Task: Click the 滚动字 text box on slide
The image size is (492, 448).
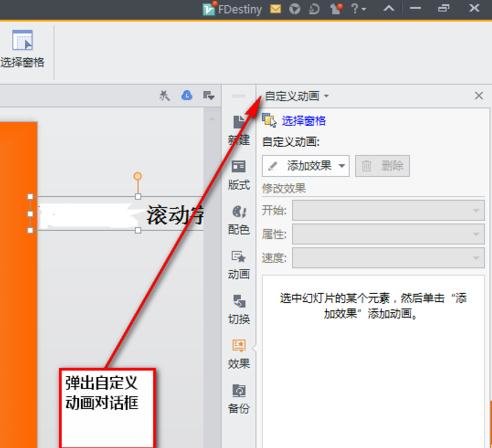Action: click(x=117, y=213)
